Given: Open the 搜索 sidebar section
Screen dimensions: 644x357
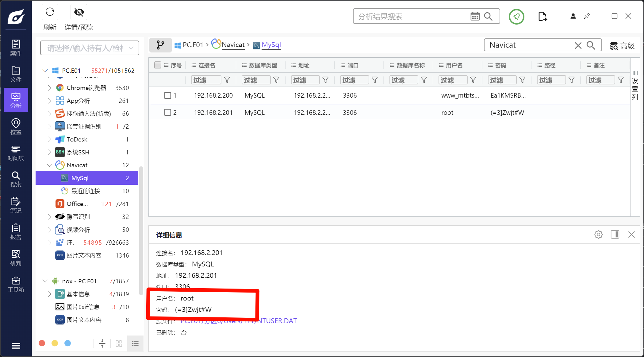Looking at the screenshot, I should [x=16, y=179].
